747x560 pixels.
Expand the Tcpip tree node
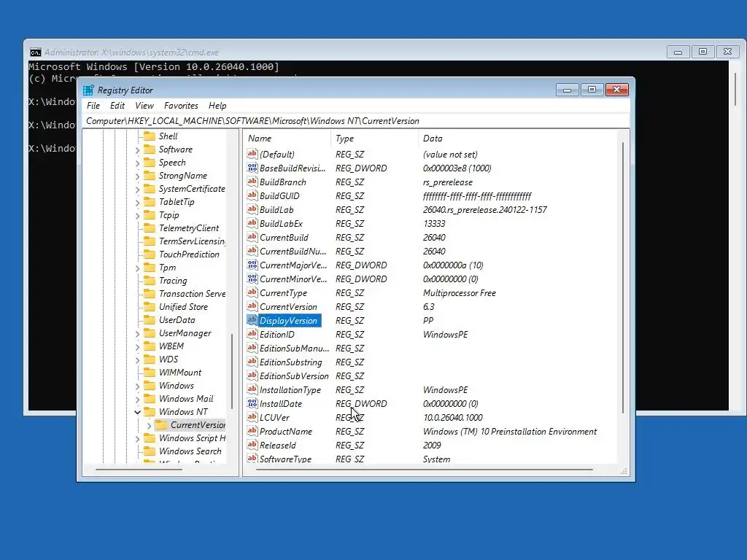137,216
